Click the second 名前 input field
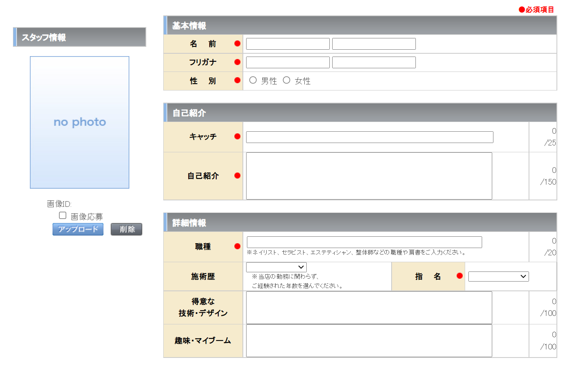588x366 pixels. (374, 44)
